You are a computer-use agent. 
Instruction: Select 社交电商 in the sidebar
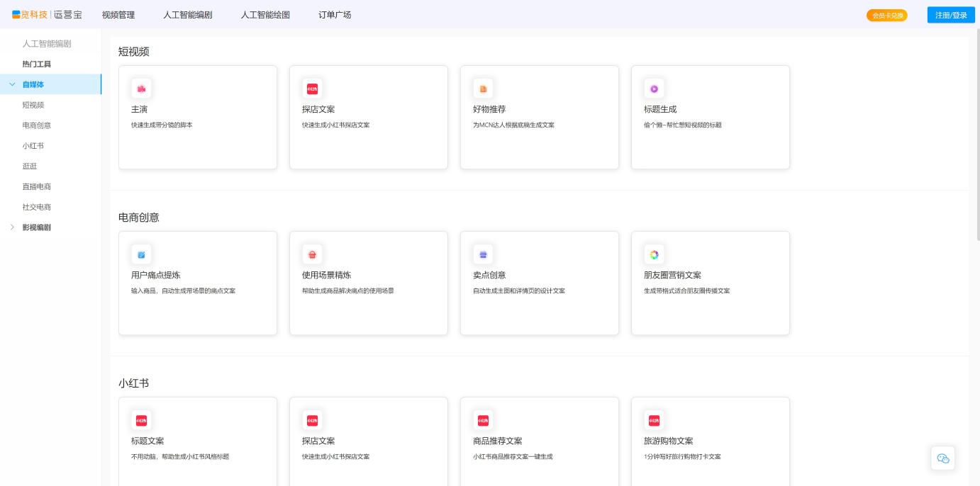37,208
